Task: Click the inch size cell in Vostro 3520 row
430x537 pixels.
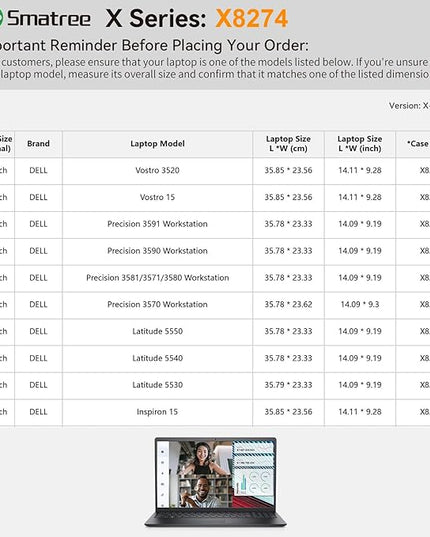Action: pos(360,171)
